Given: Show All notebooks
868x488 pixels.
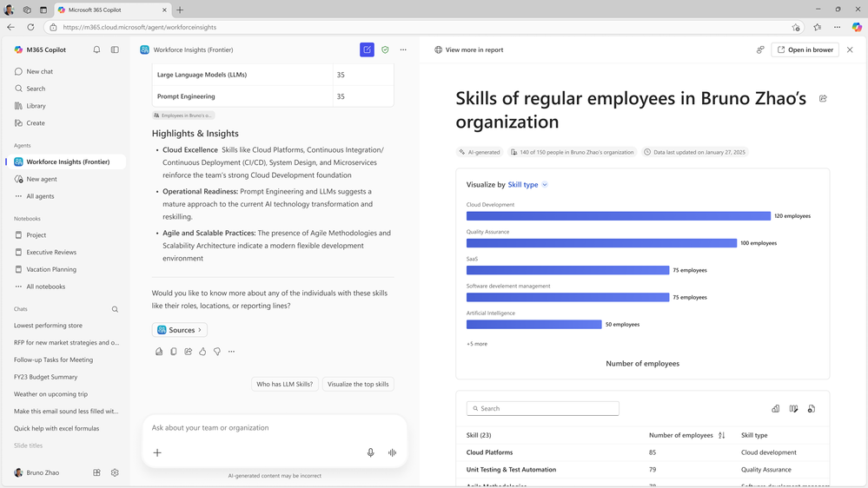Looking at the screenshot, I should click(x=45, y=286).
